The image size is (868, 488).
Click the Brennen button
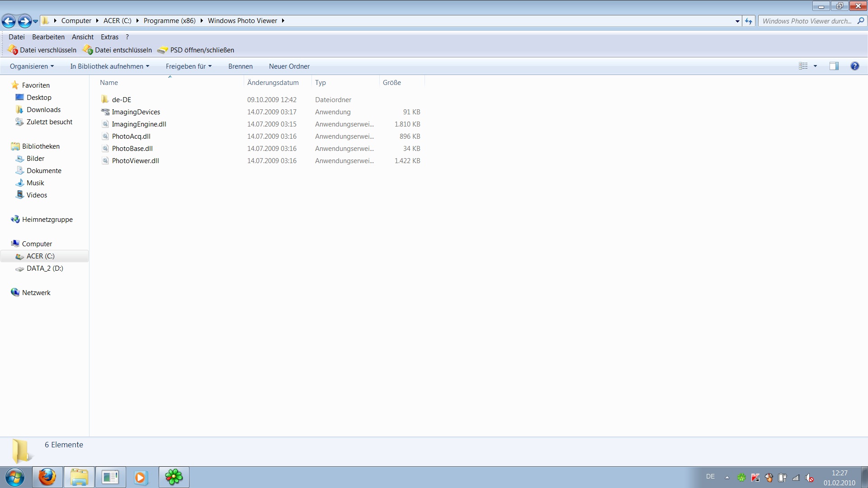tap(240, 66)
